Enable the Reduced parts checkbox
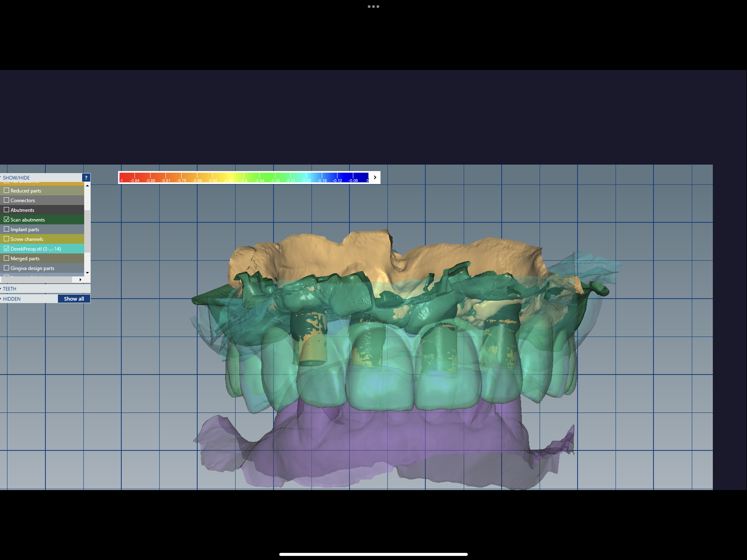Screen dimensions: 747x560 click(x=7, y=190)
